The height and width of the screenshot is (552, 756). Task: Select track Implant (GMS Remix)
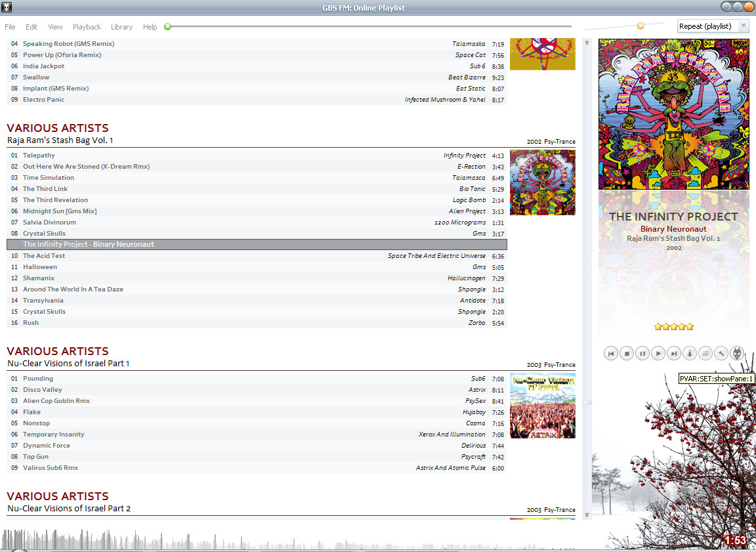click(257, 88)
